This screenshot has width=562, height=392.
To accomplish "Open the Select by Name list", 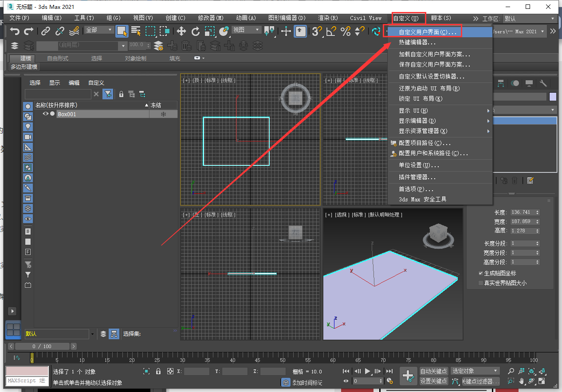I will click(136, 31).
